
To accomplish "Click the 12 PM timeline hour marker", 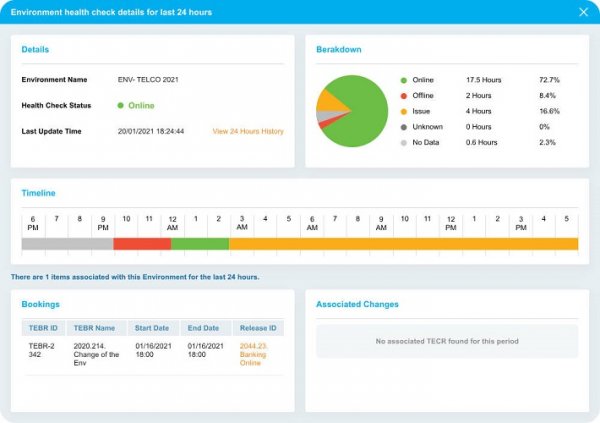I will coord(451,222).
